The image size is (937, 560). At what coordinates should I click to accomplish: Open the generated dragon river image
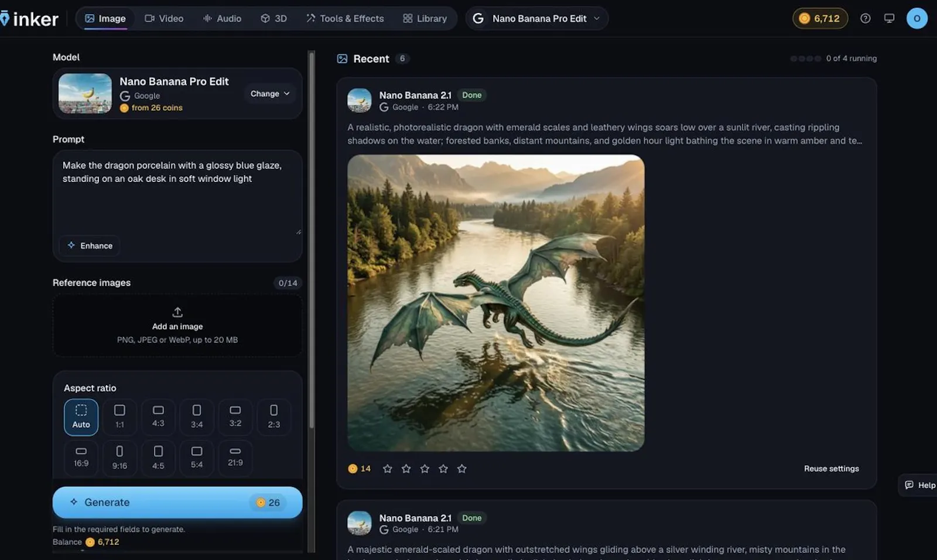click(495, 303)
